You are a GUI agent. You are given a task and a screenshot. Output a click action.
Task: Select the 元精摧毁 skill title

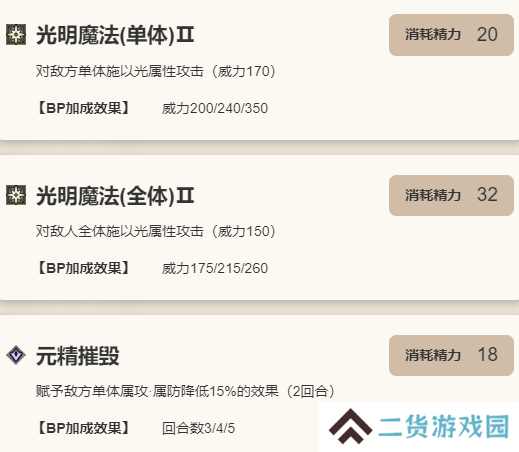click(x=78, y=356)
